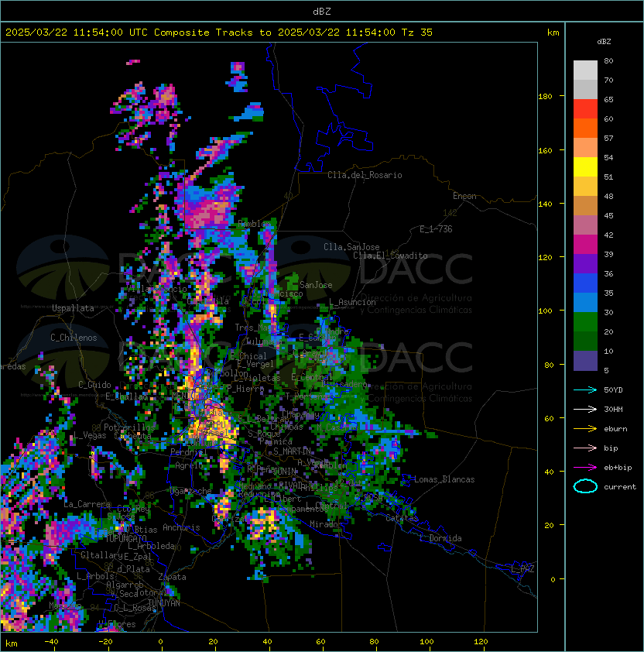Click the 50YD cyan arrow legend icon
Screen dimensions: 644x652
coord(585,390)
